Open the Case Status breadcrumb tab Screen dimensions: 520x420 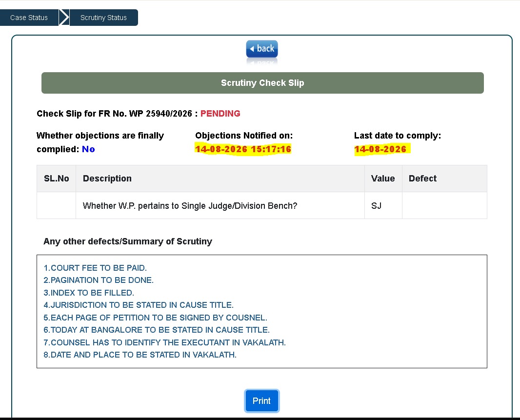29,18
